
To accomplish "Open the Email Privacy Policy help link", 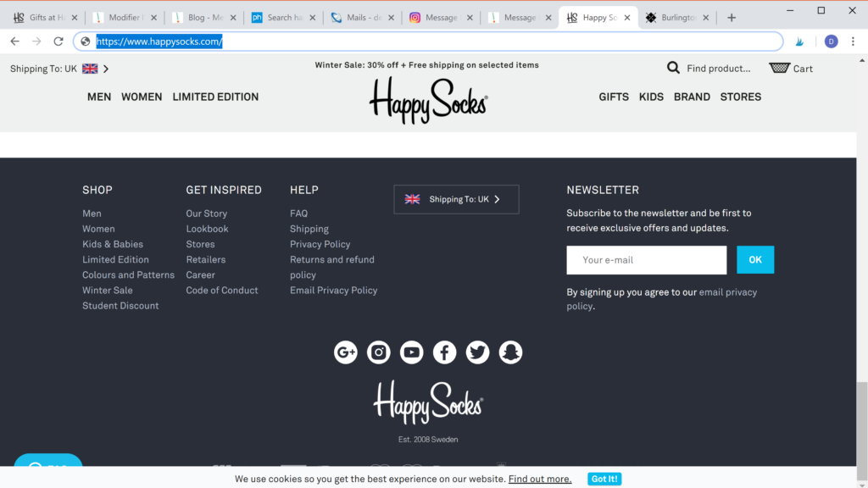I will click(x=334, y=291).
